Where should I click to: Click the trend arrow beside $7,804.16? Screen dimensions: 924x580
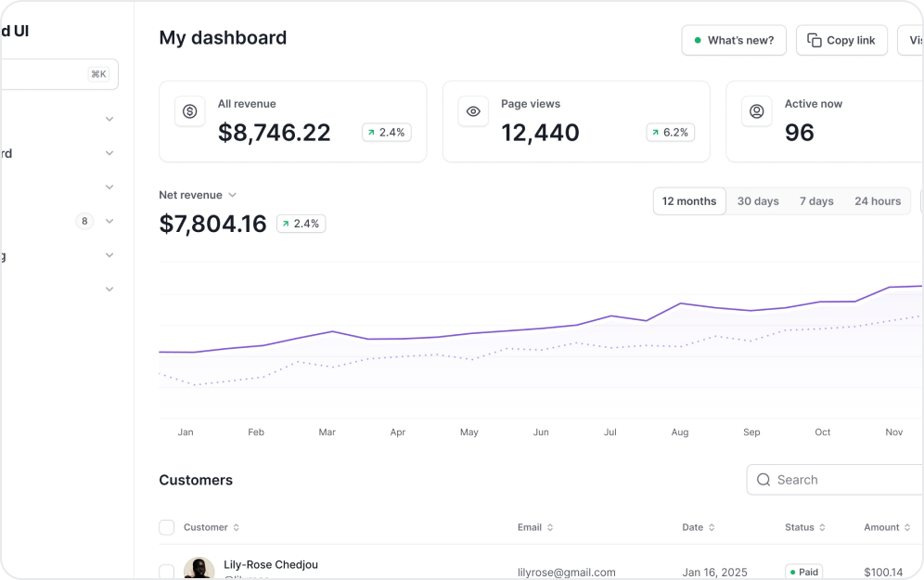coord(286,224)
